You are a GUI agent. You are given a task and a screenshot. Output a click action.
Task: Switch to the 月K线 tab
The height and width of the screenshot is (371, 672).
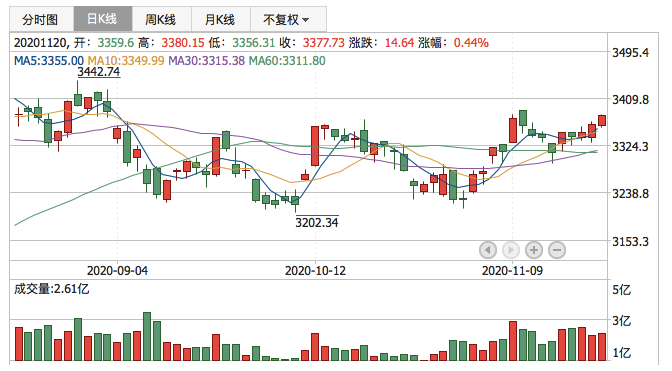[220, 19]
